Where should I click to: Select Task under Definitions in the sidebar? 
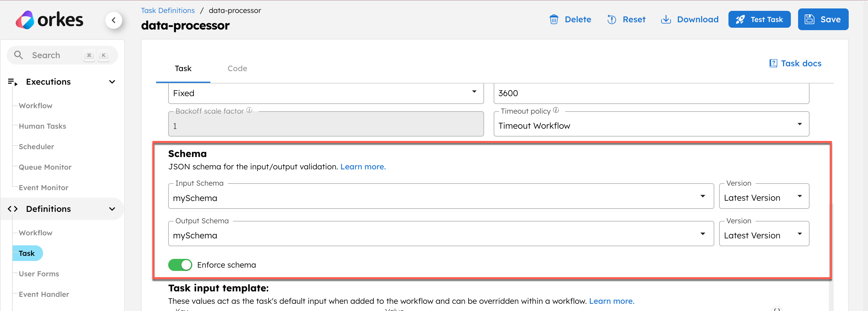[27, 253]
